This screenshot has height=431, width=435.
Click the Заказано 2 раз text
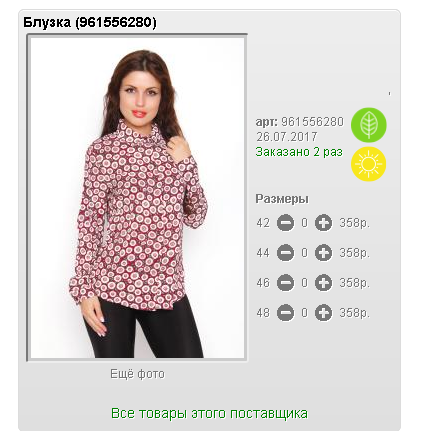click(299, 152)
